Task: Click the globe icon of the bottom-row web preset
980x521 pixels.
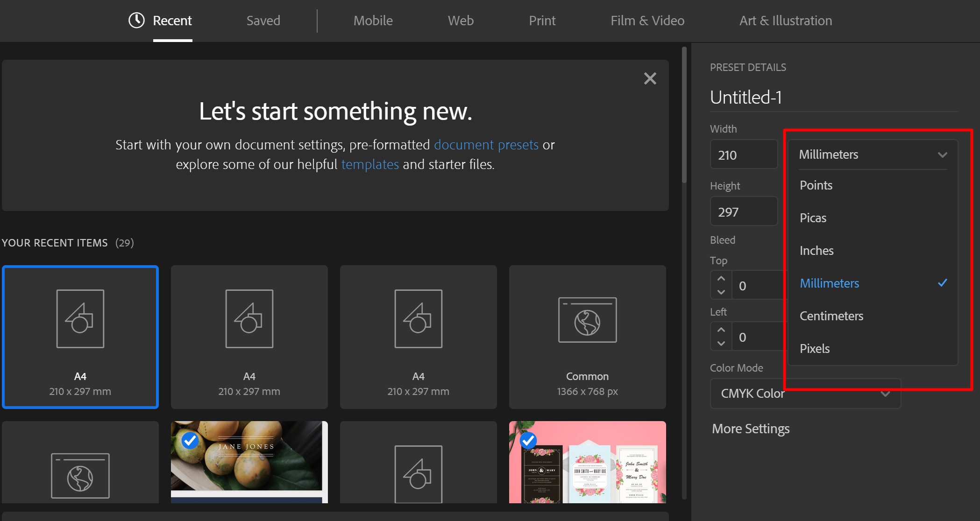Action: (x=80, y=477)
